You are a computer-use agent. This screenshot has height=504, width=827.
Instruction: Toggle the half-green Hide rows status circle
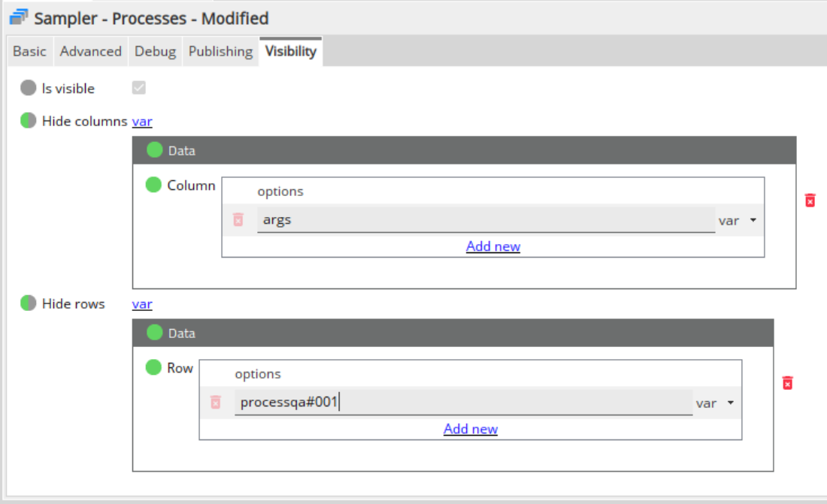pos(29,303)
